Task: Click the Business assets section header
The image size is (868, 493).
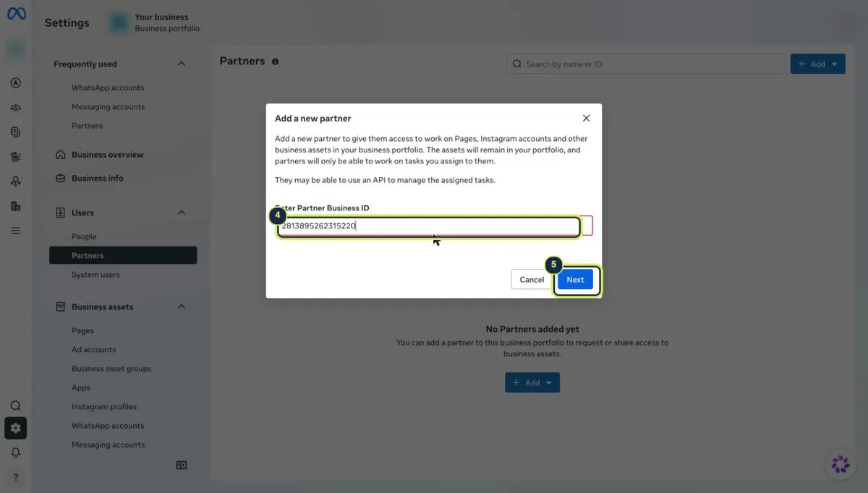Action: [x=102, y=306]
